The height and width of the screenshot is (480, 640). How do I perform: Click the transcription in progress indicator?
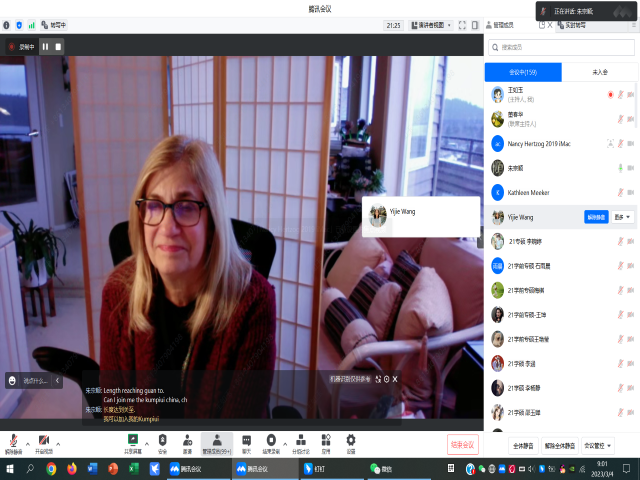[53, 25]
